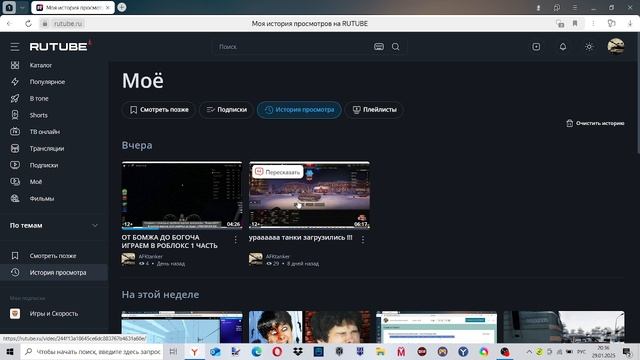Go to RUTUBE home via logo
640x360 pixels.
(58, 47)
